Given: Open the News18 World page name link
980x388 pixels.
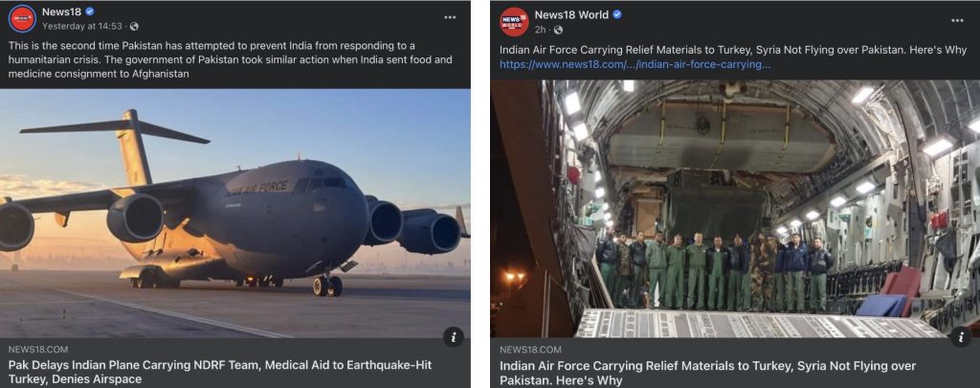Looking at the screenshot, I should (571, 14).
